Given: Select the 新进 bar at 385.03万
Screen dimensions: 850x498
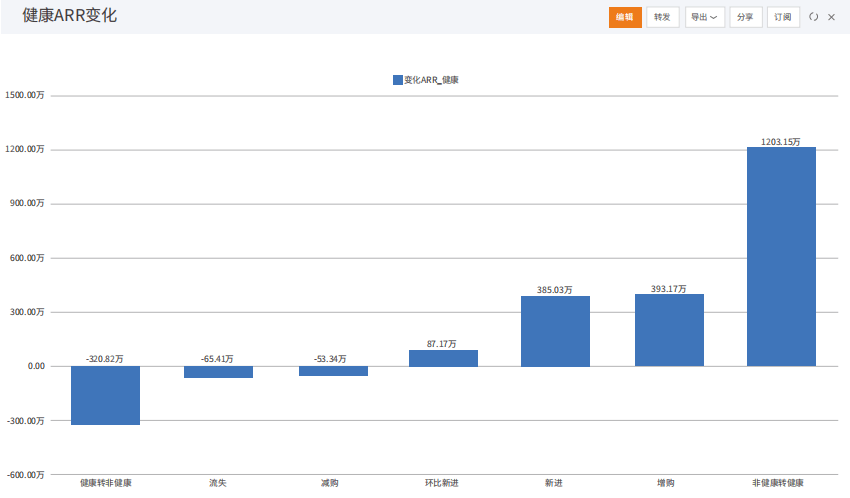Looking at the screenshot, I should tap(556, 331).
